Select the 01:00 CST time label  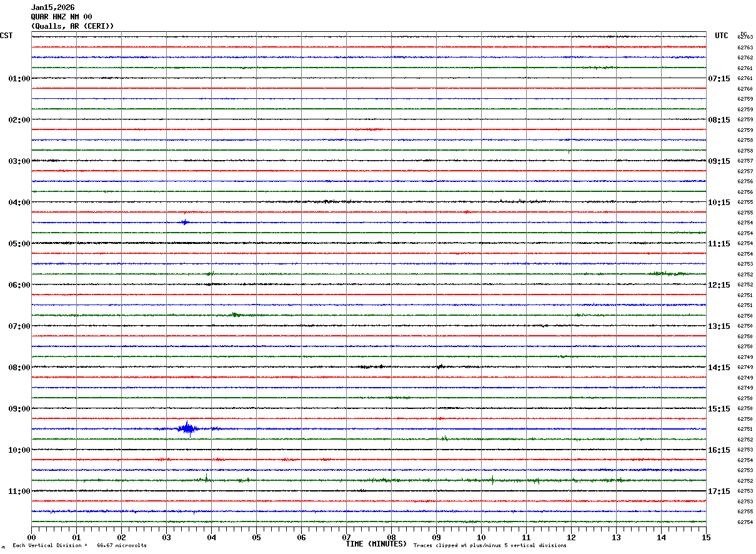(19, 79)
